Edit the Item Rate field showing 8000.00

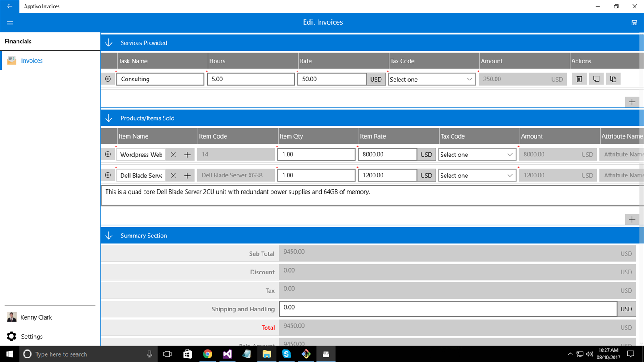[387, 154]
